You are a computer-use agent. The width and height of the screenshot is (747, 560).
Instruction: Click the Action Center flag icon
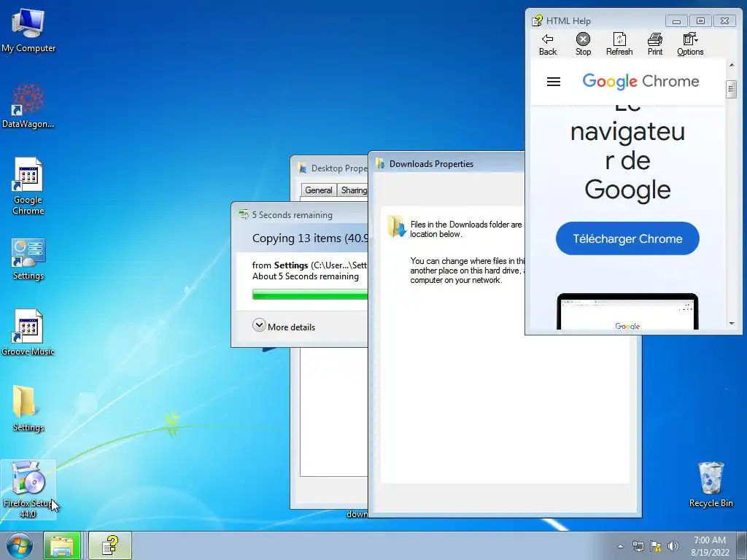656,546
